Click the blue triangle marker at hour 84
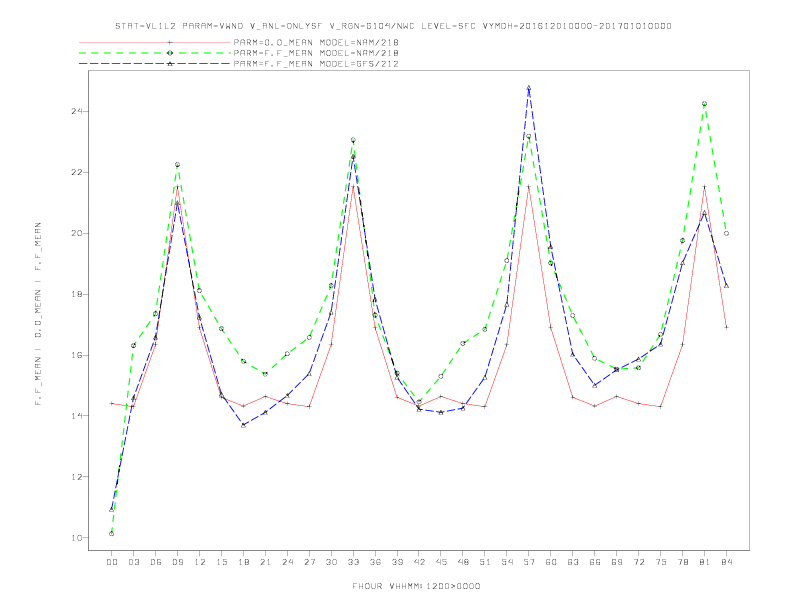The image size is (792, 612). (x=726, y=286)
